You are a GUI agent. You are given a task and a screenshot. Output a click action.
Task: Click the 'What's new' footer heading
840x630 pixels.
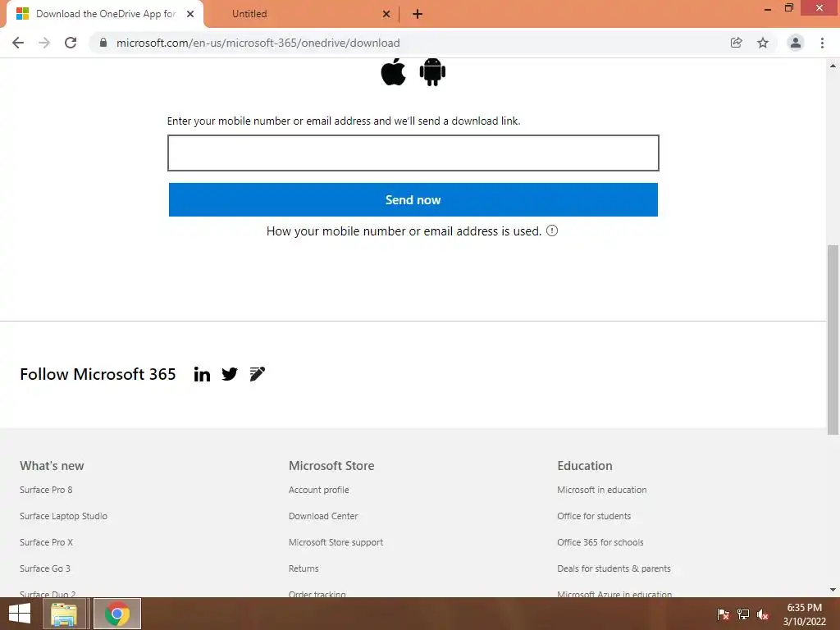point(52,466)
